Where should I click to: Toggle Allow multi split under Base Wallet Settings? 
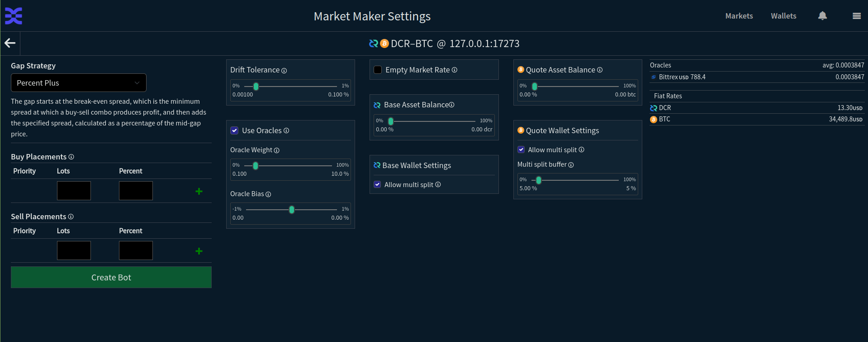pyautogui.click(x=377, y=184)
